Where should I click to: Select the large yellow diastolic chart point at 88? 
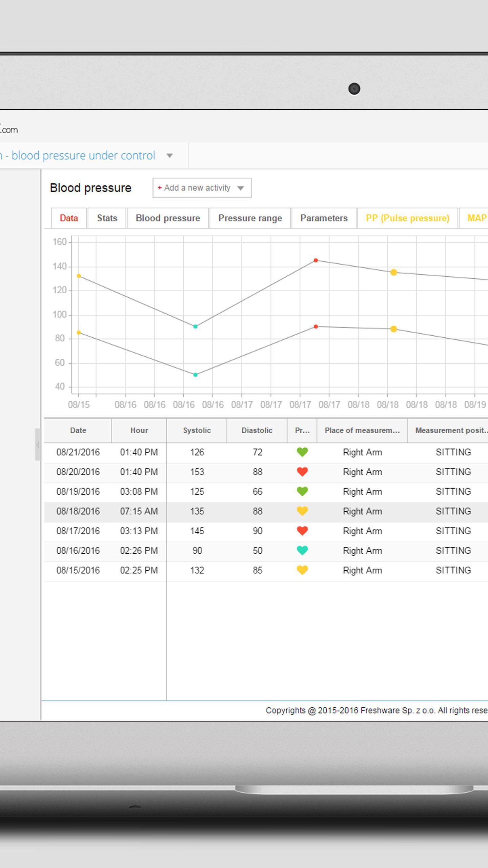click(393, 329)
